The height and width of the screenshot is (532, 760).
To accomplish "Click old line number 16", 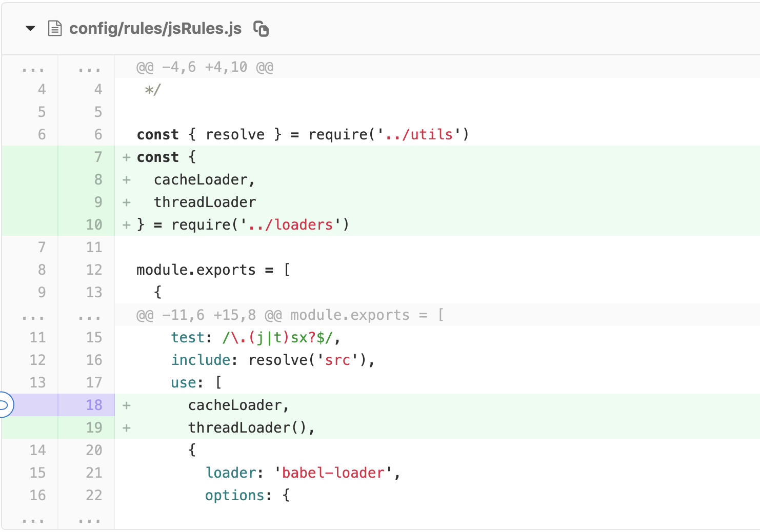I will pyautogui.click(x=37, y=496).
